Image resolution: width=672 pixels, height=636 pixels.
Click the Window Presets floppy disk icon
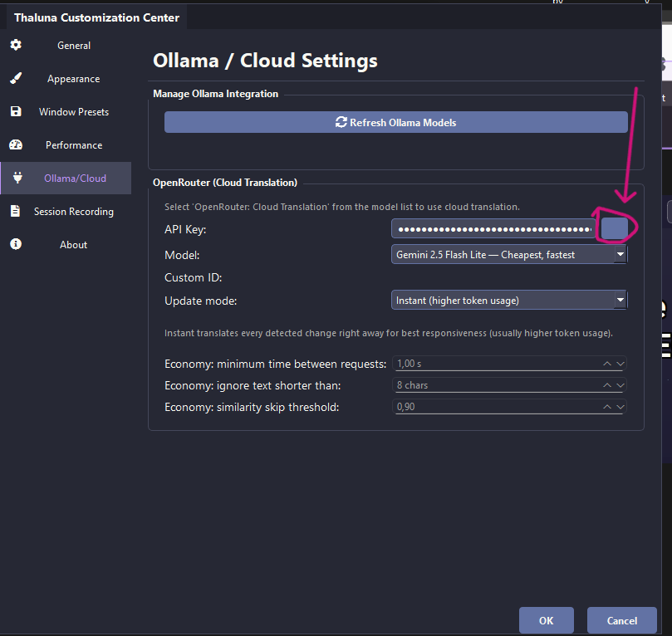(15, 111)
